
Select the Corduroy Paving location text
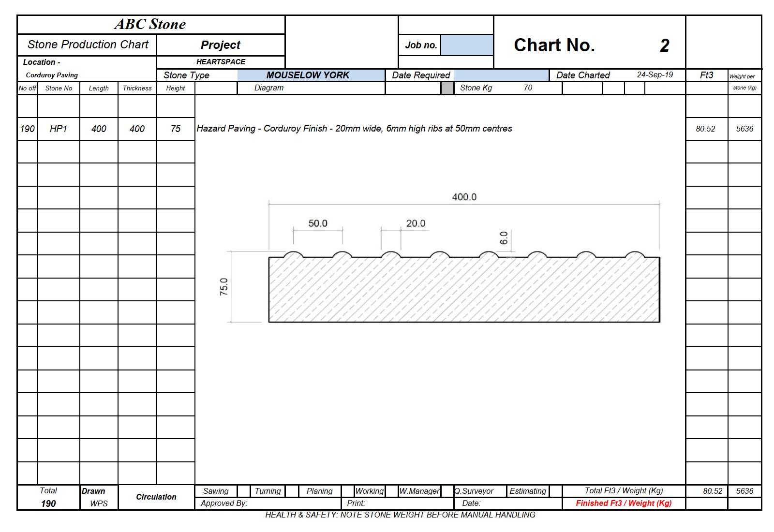tap(52, 75)
